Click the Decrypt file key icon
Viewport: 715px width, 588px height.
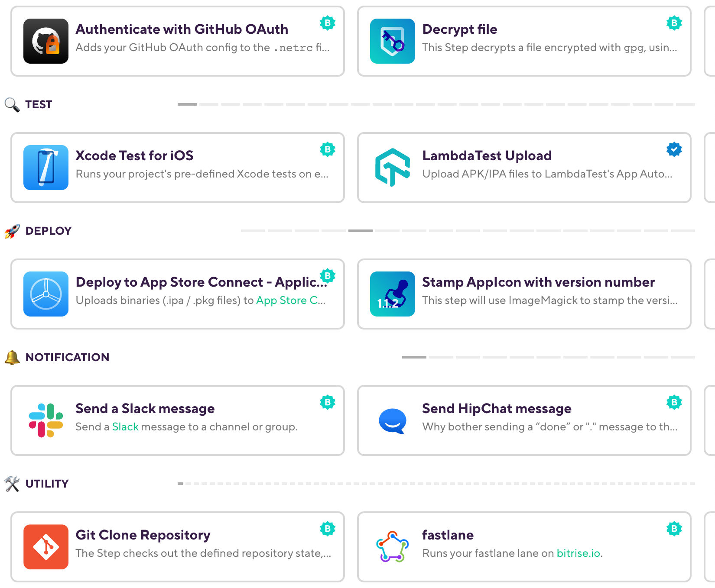pos(393,41)
